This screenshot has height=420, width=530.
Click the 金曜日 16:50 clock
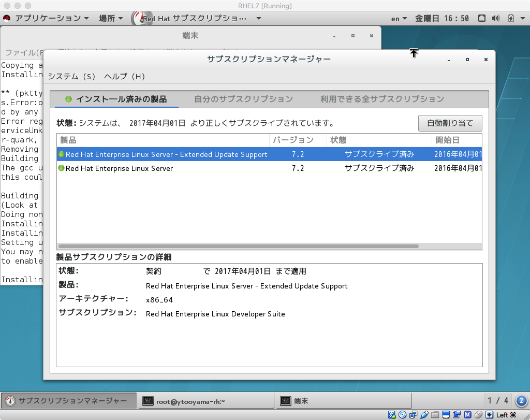tap(442, 18)
